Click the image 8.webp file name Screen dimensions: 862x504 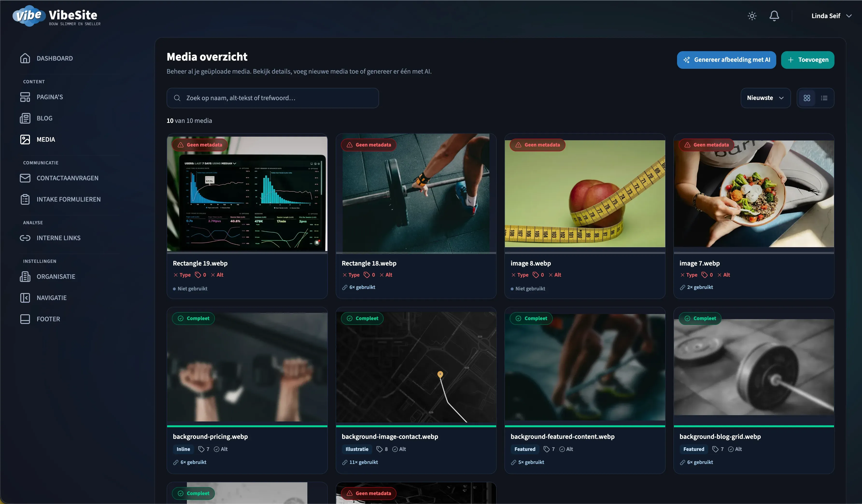click(530, 263)
